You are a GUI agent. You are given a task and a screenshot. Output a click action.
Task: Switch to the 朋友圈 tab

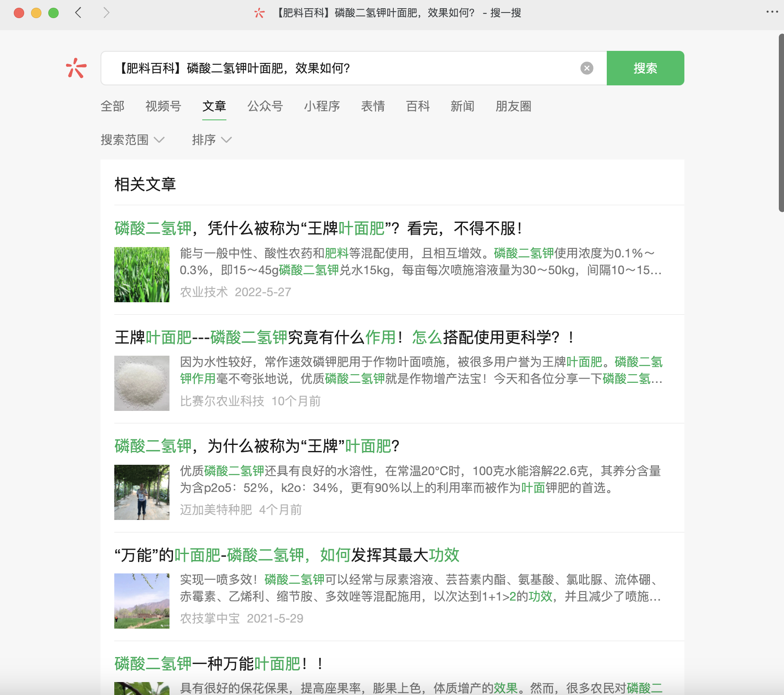click(x=513, y=106)
